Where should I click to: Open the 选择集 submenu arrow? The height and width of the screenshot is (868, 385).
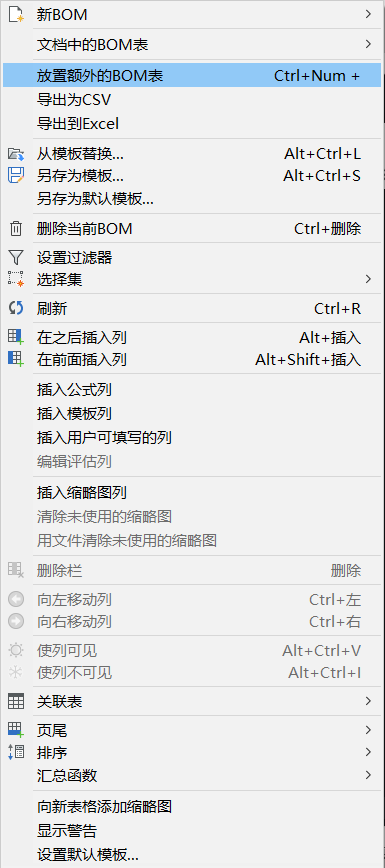pyautogui.click(x=368, y=279)
